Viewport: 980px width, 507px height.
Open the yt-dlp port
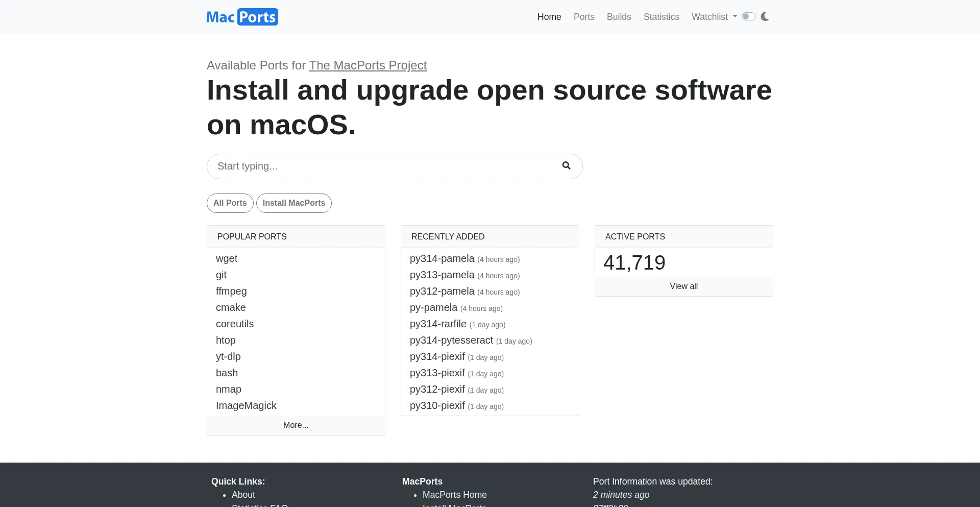[x=228, y=356]
